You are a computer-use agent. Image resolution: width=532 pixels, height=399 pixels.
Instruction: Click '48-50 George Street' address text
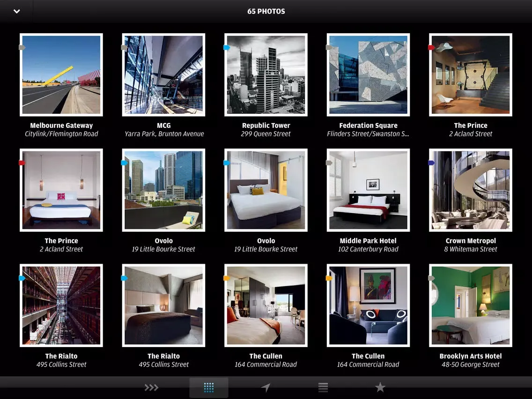[x=471, y=365]
